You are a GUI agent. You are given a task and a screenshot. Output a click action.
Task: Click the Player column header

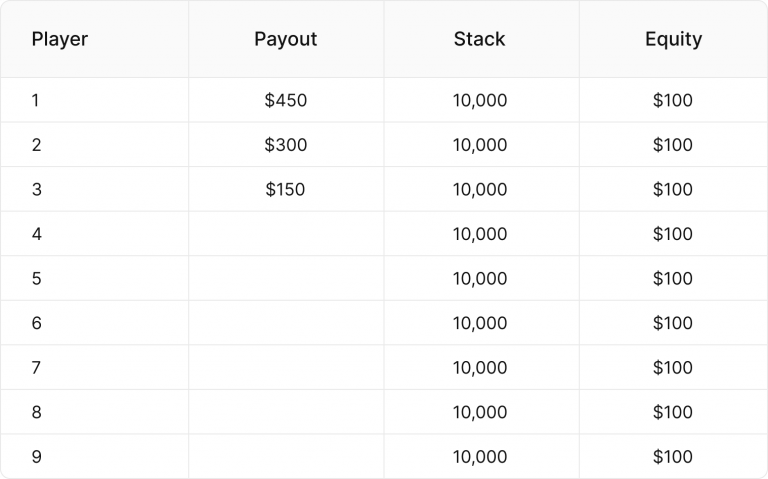[x=60, y=40]
